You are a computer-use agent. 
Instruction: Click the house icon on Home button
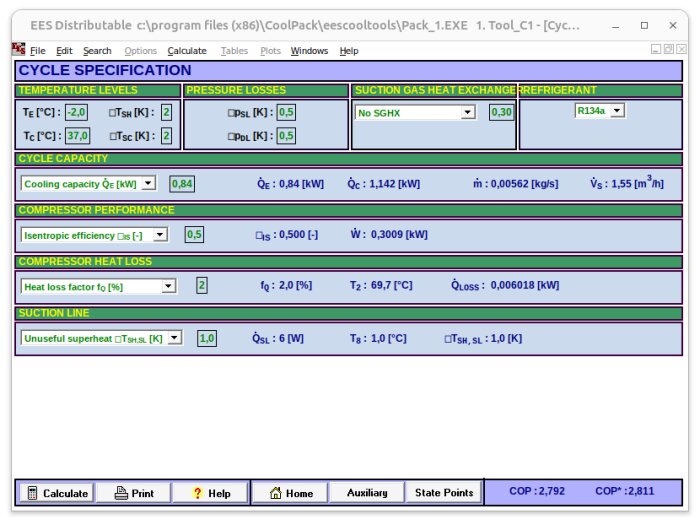click(275, 493)
